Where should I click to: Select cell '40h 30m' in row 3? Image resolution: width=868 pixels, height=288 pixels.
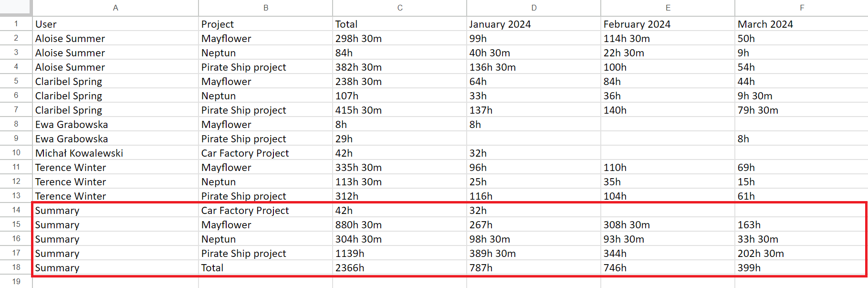(534, 53)
